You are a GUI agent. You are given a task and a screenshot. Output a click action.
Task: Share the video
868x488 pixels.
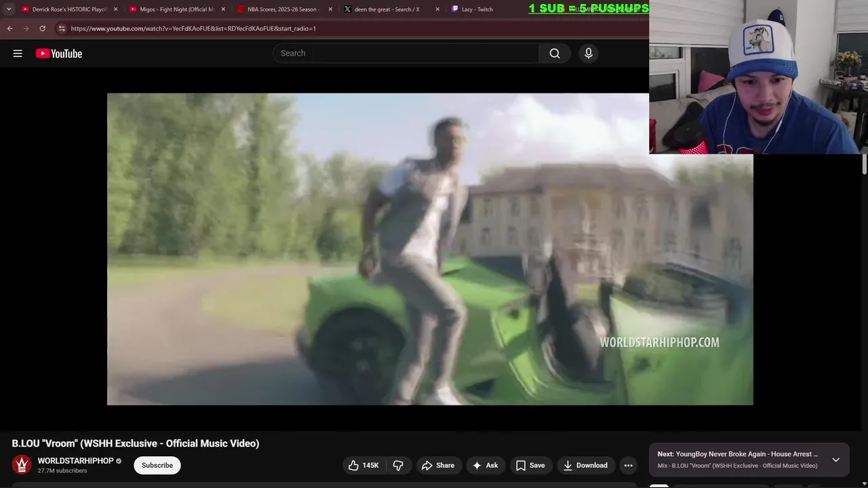[x=437, y=465]
